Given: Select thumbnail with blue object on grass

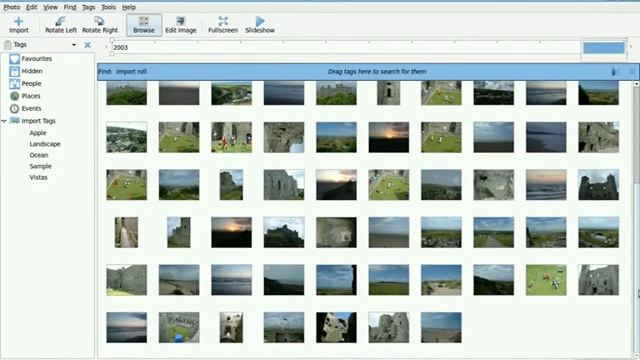Looking at the screenshot, I should click(x=179, y=328).
